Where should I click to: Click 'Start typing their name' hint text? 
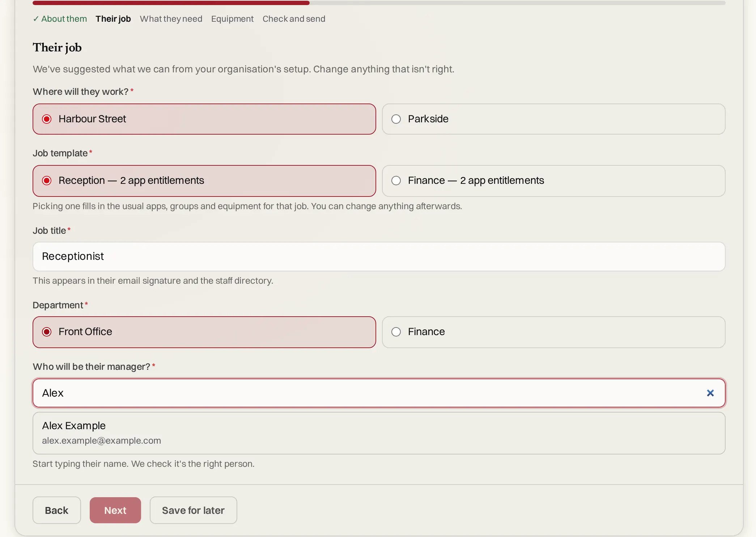144,464
